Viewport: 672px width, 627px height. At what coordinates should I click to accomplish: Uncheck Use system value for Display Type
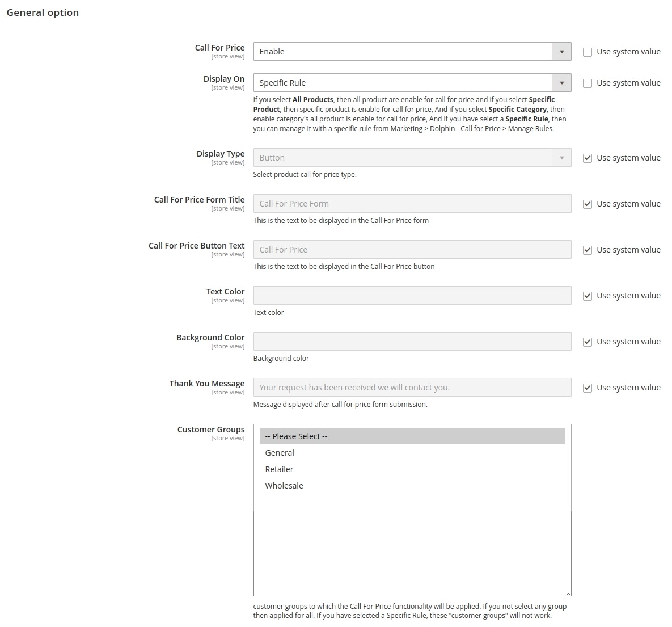point(588,158)
